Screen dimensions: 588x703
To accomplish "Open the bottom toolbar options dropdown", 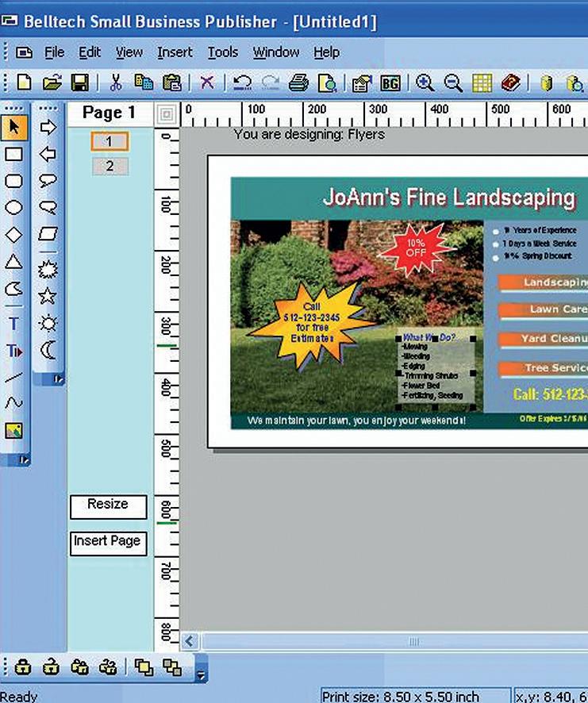I will pyautogui.click(x=201, y=674).
